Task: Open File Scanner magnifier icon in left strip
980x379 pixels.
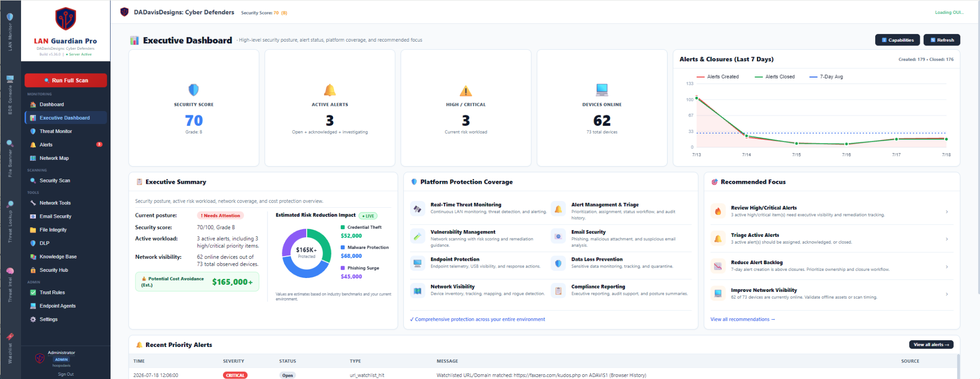Action: pyautogui.click(x=10, y=143)
